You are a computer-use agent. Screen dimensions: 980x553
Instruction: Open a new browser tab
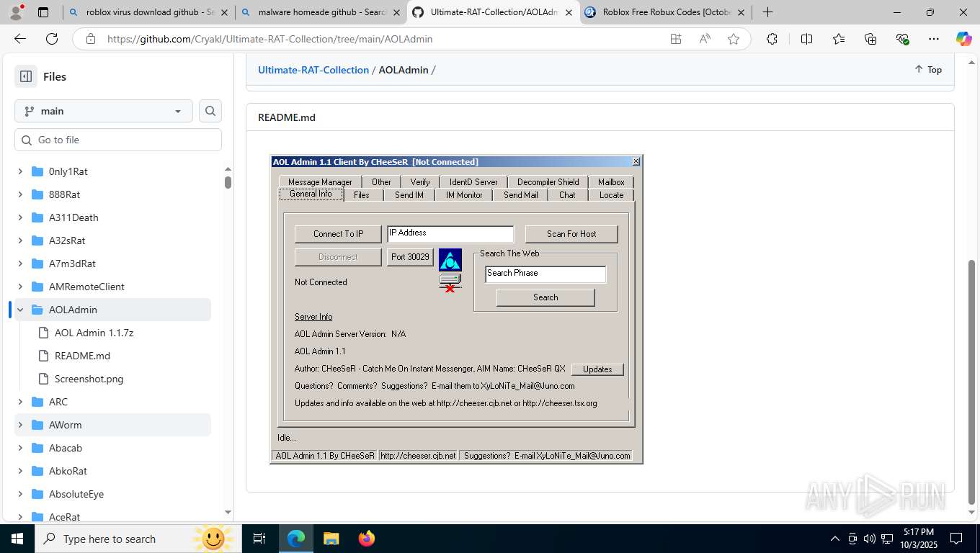tap(768, 12)
